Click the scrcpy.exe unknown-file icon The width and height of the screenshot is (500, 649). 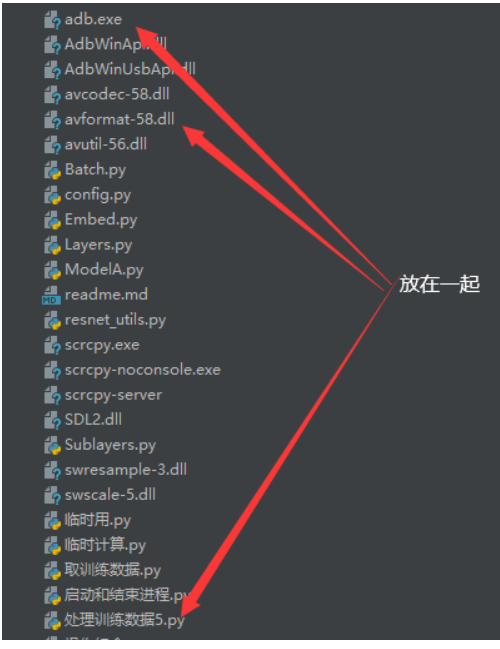point(52,346)
